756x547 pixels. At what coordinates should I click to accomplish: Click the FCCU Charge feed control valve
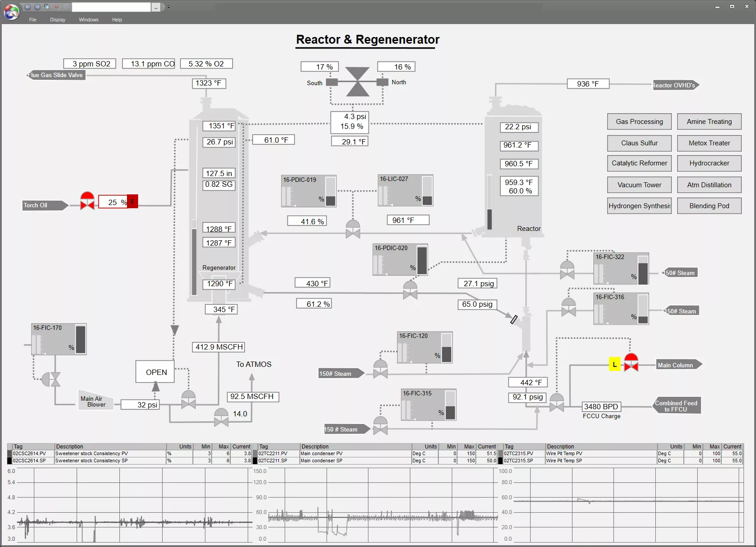tap(556, 402)
